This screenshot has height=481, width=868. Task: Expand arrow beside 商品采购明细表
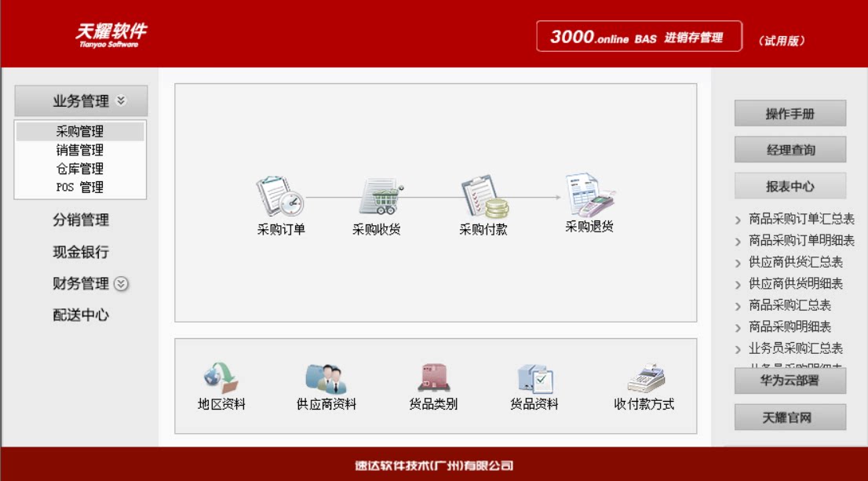pyautogui.click(x=738, y=328)
